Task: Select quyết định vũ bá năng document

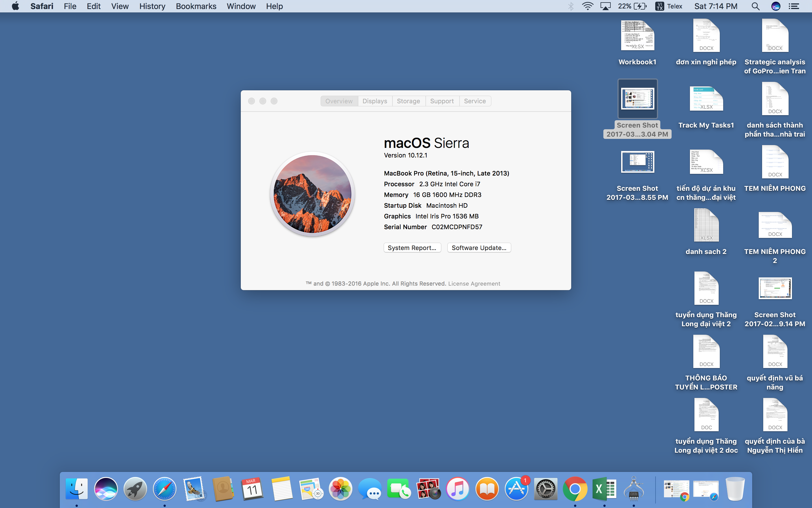Action: (775, 363)
